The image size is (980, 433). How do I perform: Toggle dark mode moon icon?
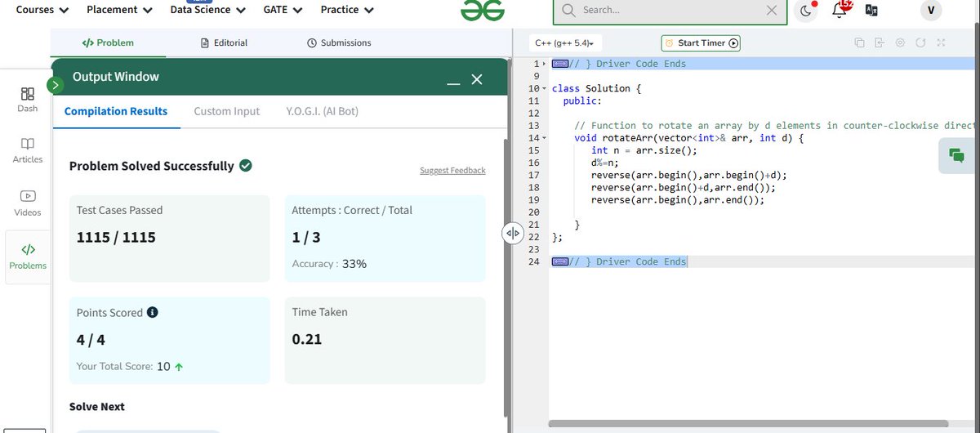pos(806,11)
